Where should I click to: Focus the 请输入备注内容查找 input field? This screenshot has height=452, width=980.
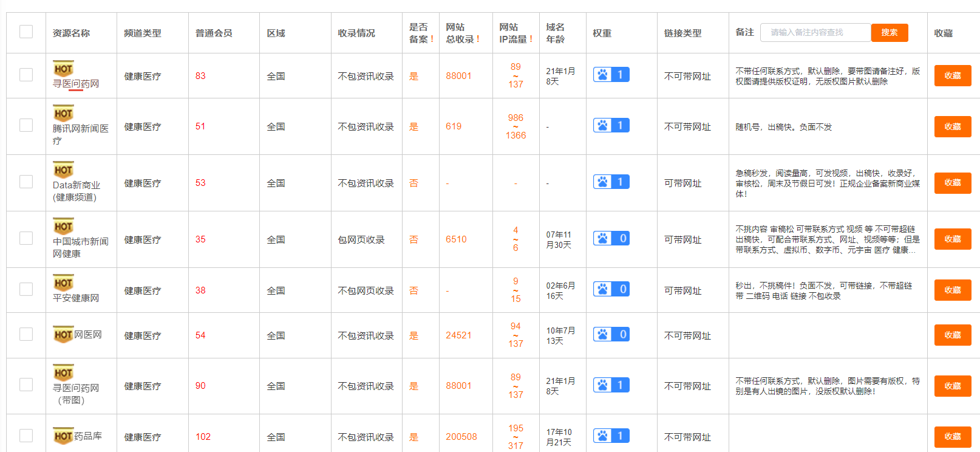pyautogui.click(x=815, y=33)
